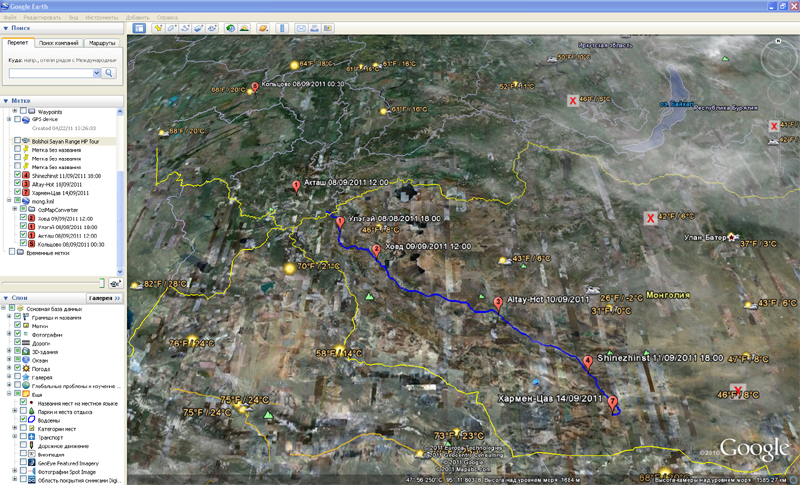Click the Add Path tool icon
The image size is (800, 485).
tap(185, 28)
